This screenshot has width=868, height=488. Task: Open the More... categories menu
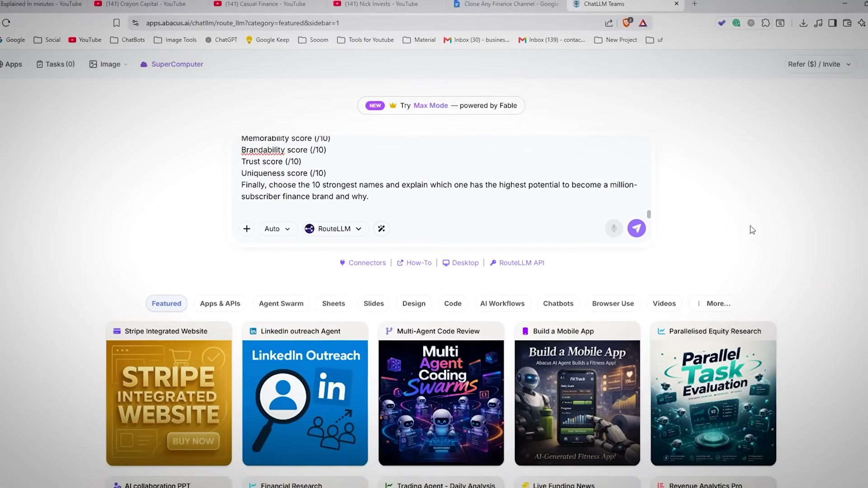coord(714,304)
